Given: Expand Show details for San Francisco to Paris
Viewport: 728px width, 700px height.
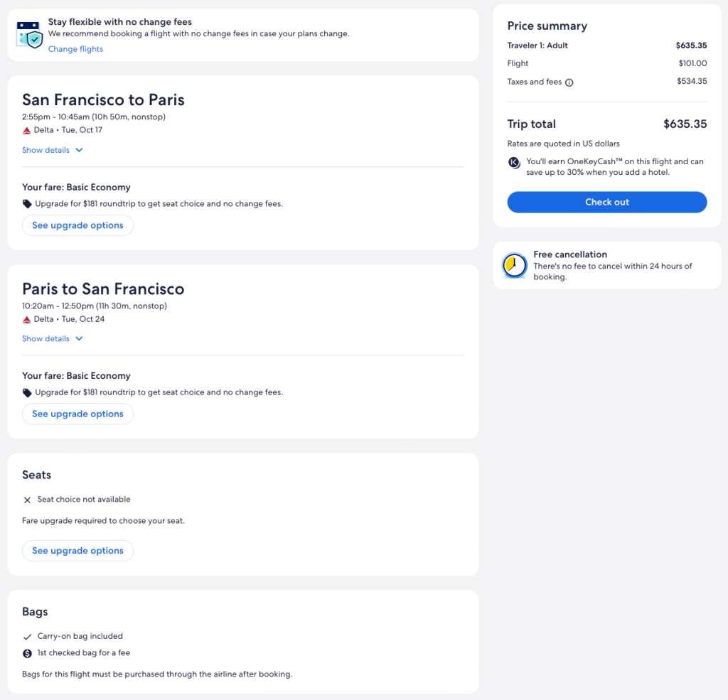Looking at the screenshot, I should 45,151.
